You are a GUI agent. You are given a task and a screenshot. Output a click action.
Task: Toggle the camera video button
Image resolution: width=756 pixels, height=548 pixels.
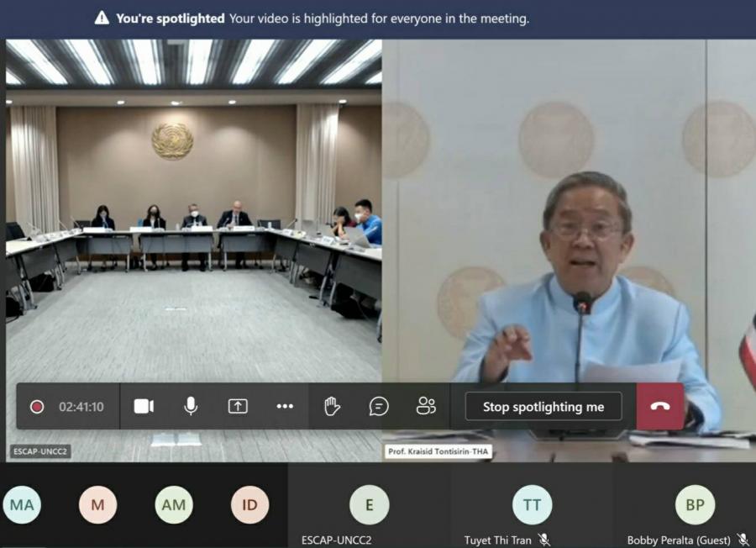[x=144, y=407]
